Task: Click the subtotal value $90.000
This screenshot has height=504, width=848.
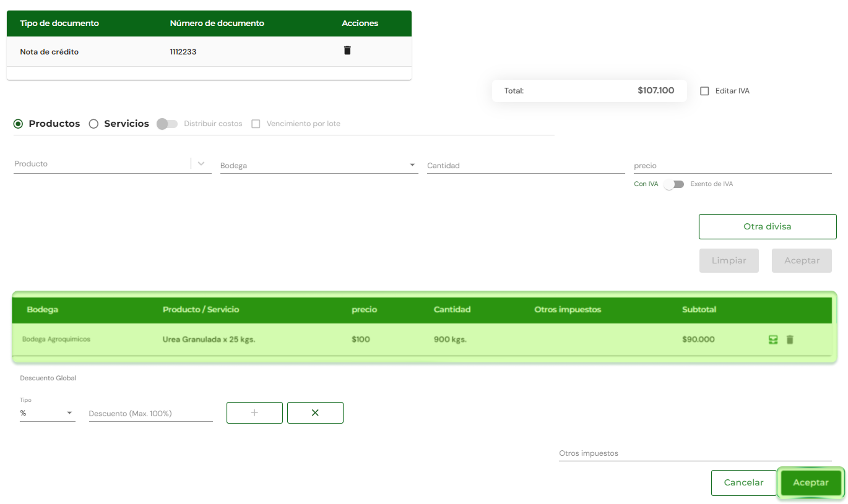Action: pos(698,340)
